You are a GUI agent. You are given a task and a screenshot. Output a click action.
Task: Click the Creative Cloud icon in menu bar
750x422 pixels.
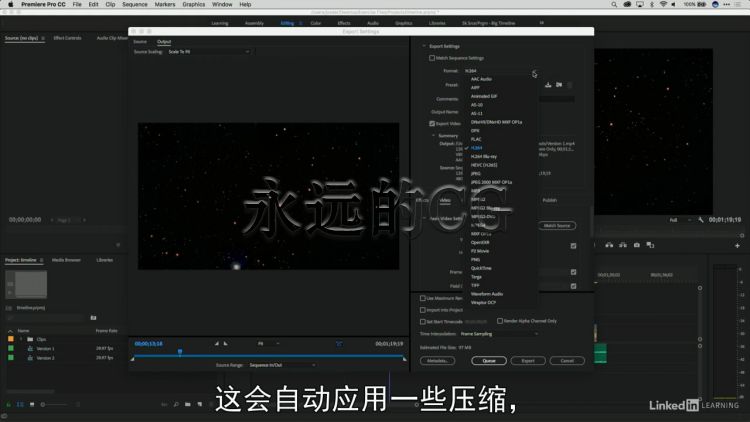[x=628, y=4]
